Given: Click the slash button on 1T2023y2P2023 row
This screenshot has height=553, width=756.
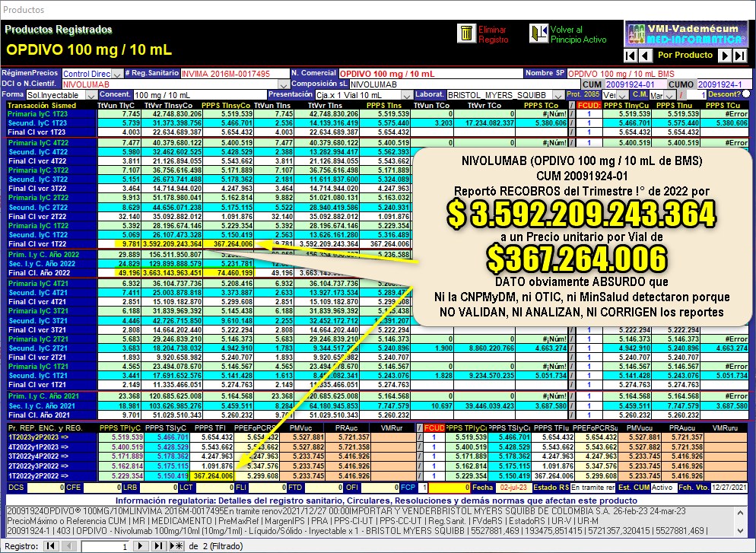Looking at the screenshot, I should pyautogui.click(x=420, y=437).
